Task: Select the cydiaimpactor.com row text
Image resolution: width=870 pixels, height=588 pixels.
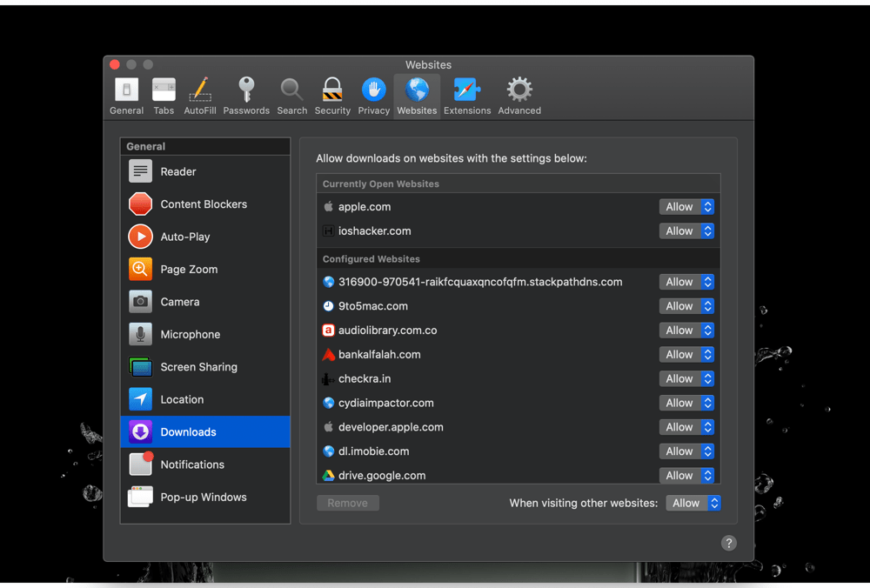Action: (386, 403)
